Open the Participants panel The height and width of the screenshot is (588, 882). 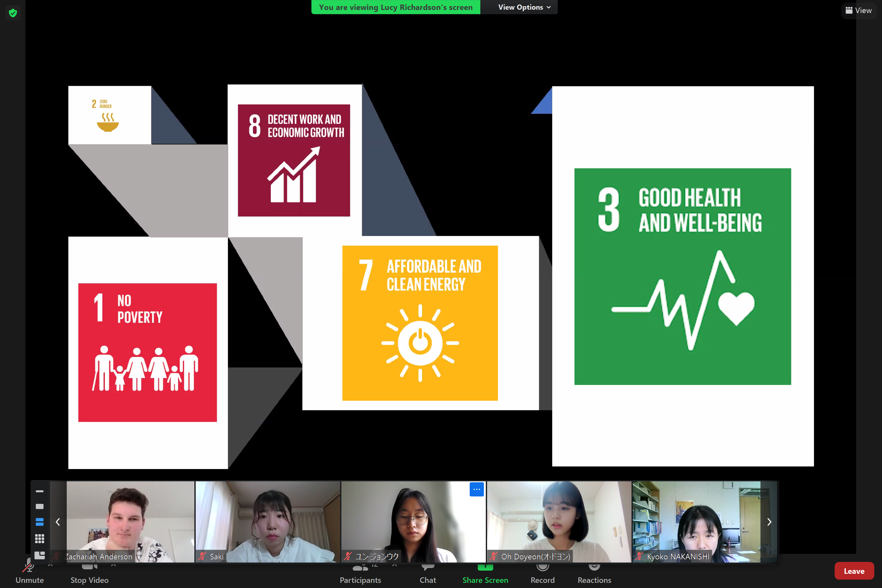point(360,574)
